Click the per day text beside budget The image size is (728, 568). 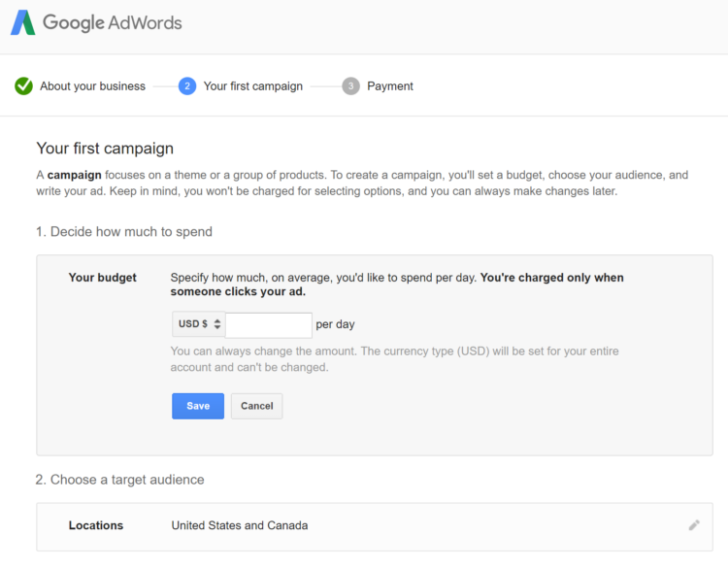tap(335, 324)
